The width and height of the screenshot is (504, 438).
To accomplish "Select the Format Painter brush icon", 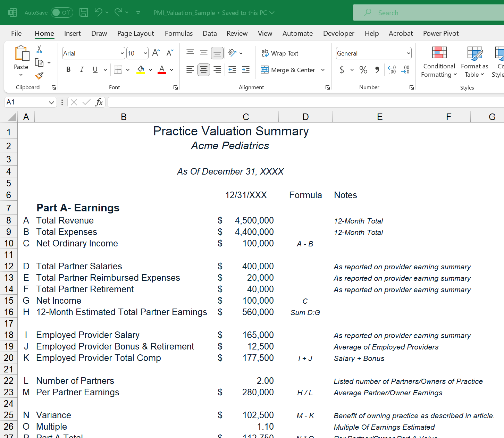I will pyautogui.click(x=39, y=75).
